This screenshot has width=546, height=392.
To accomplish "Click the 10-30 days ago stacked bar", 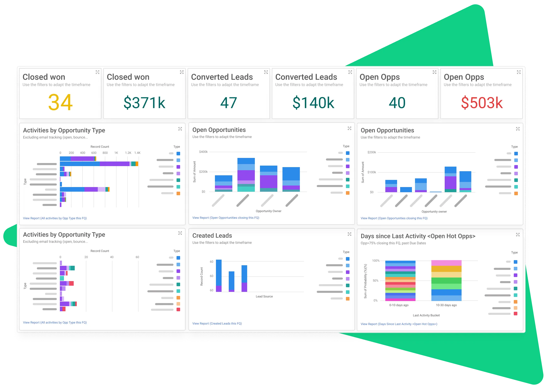I will [x=446, y=281].
